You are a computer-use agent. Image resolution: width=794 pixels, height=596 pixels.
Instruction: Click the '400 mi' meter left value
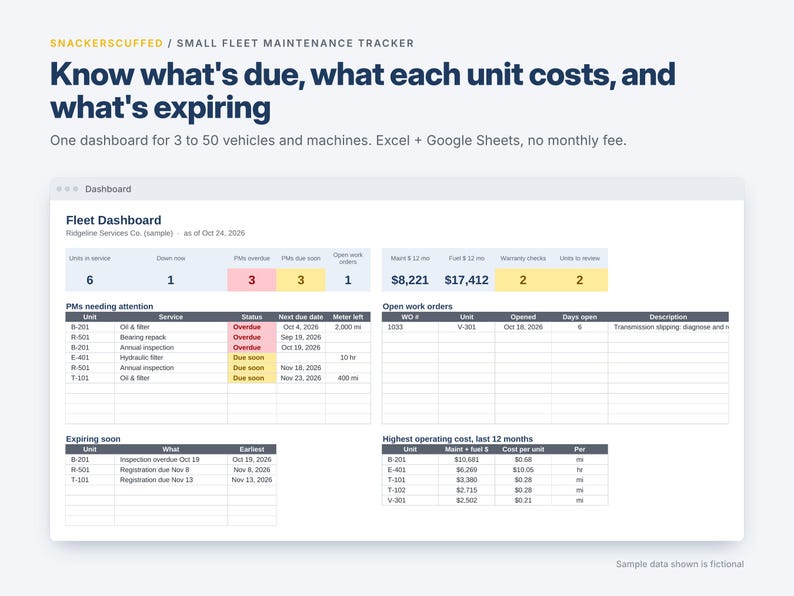pos(348,378)
